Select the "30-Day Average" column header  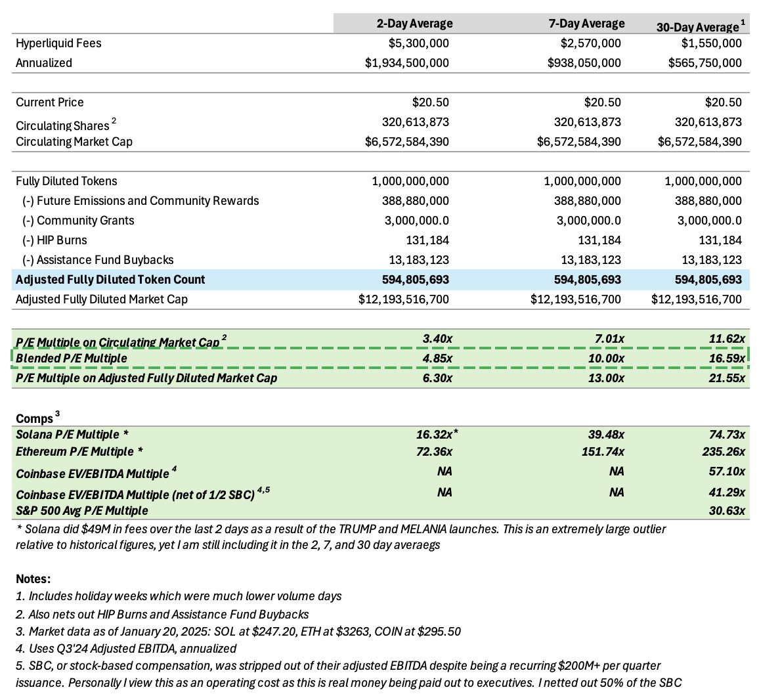click(x=701, y=26)
